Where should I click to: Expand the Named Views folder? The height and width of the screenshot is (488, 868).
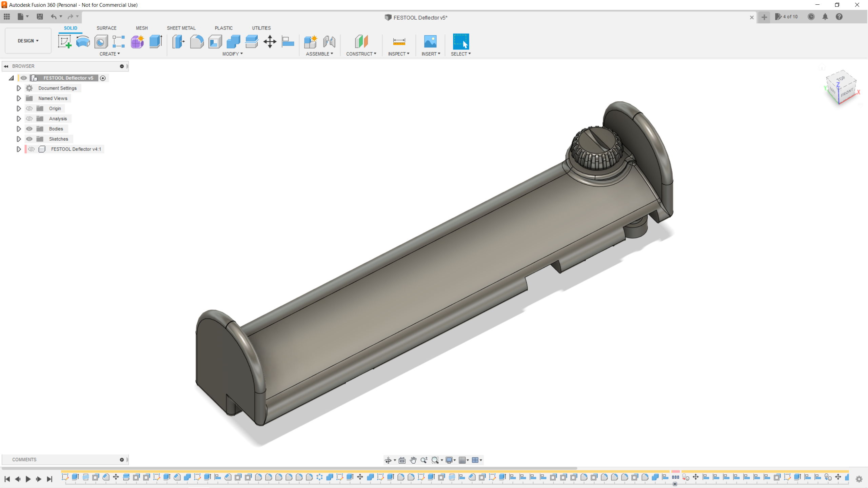pos(19,98)
